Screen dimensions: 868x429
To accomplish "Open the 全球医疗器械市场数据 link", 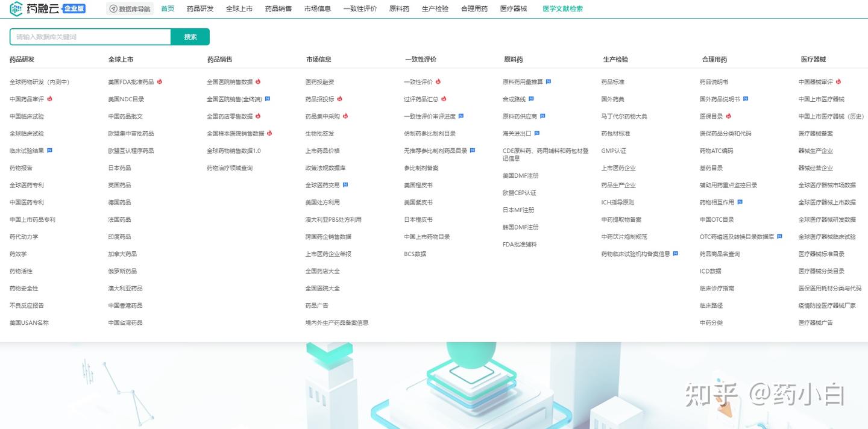I will pos(826,185).
